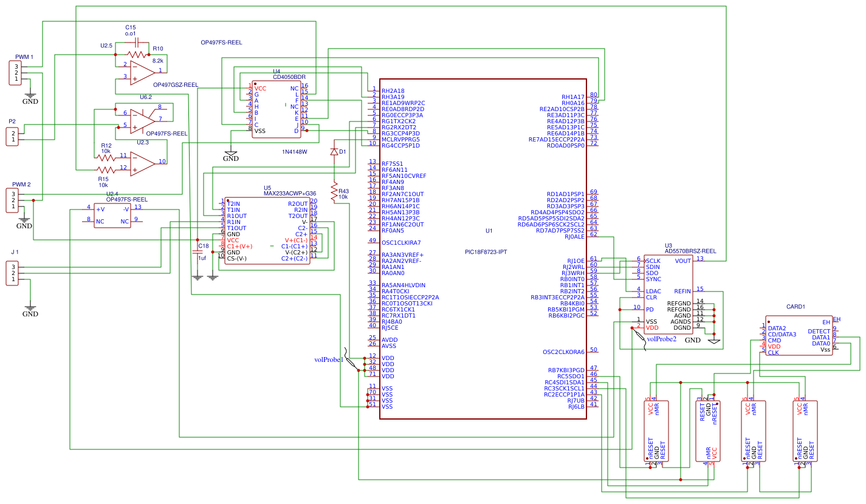
Task: Select the volProbe1 voltage probe label
Action: tap(329, 359)
